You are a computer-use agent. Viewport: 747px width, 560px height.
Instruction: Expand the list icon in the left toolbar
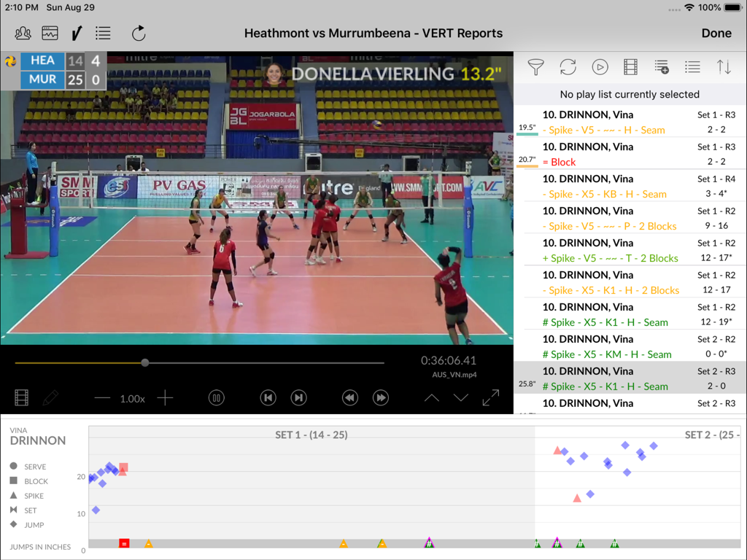coord(102,33)
